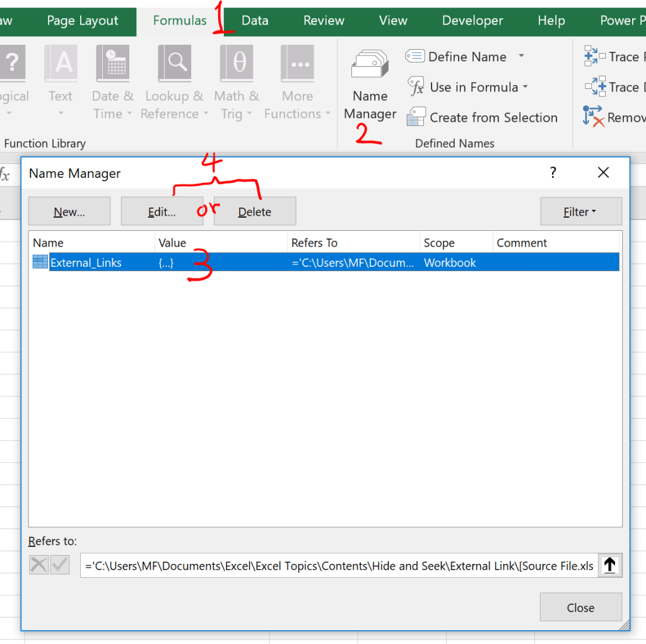The width and height of the screenshot is (646, 644).
Task: Click inside the Refers to field
Action: tap(341, 565)
